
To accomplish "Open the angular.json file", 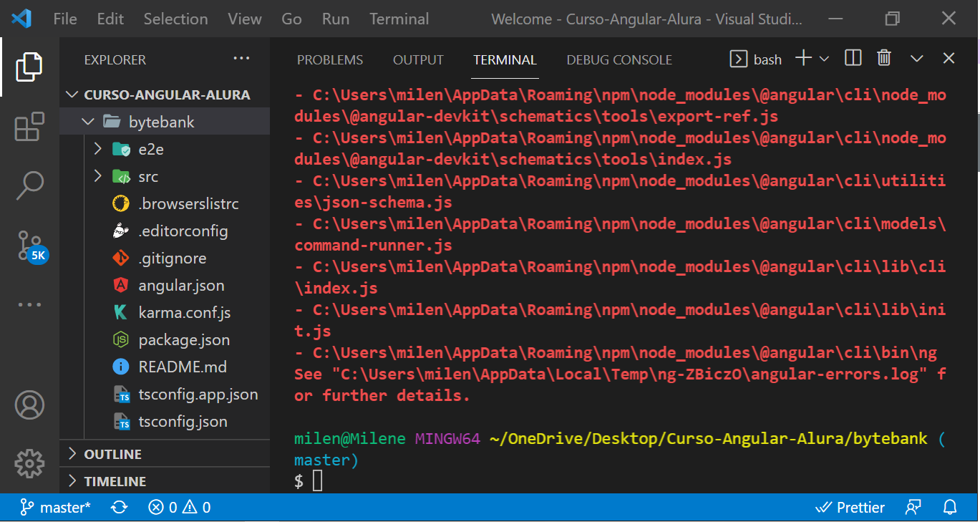I will click(x=165, y=285).
